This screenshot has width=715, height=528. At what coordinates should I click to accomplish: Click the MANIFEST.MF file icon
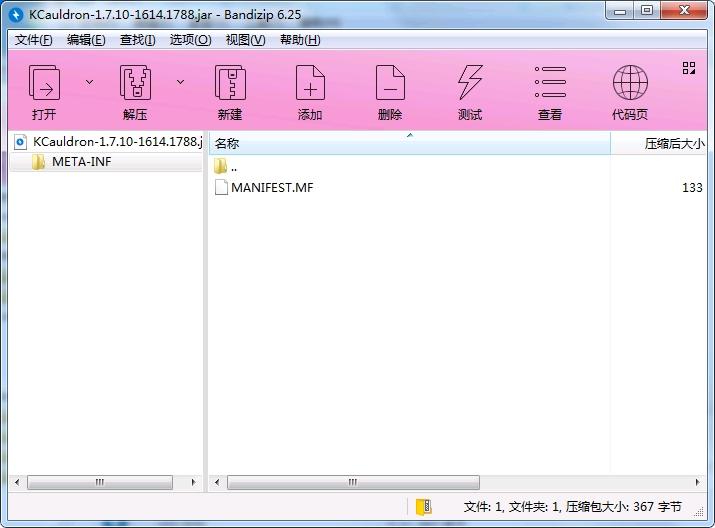coord(221,188)
